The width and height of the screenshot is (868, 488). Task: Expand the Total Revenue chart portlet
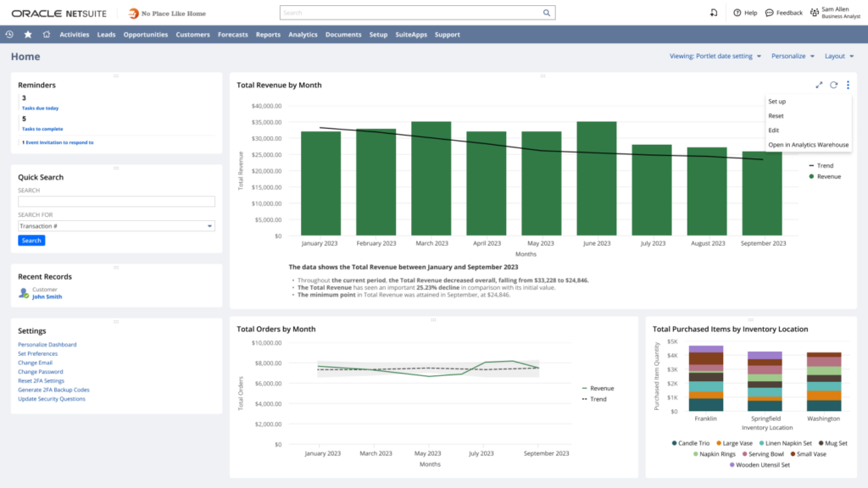[819, 85]
